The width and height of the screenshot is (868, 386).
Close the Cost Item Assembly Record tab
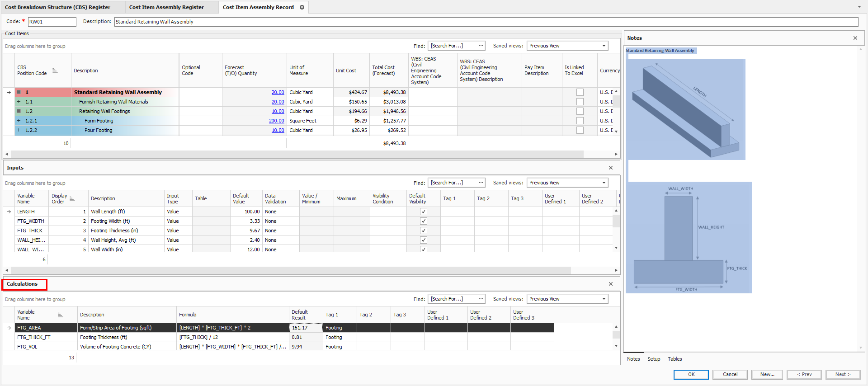coord(302,7)
